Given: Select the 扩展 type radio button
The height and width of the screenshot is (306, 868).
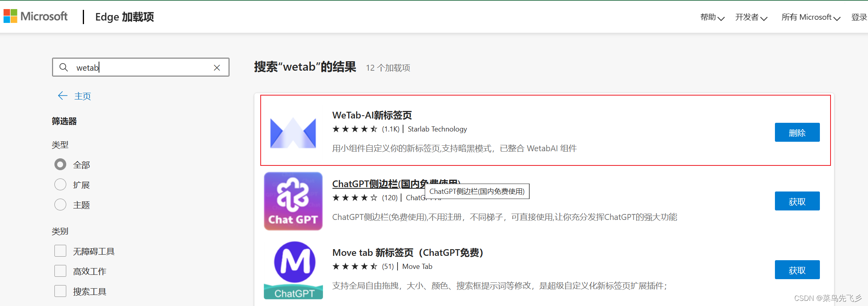Looking at the screenshot, I should 60,184.
